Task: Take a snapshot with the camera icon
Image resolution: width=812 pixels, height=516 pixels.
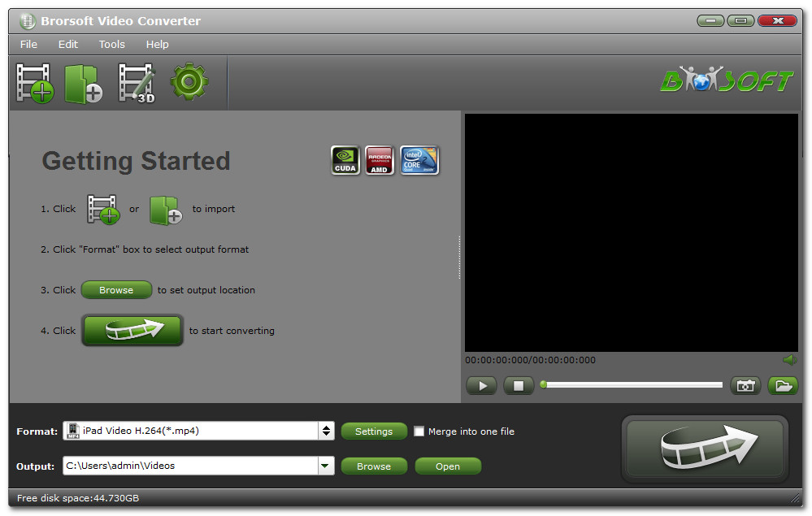Action: 745,385
